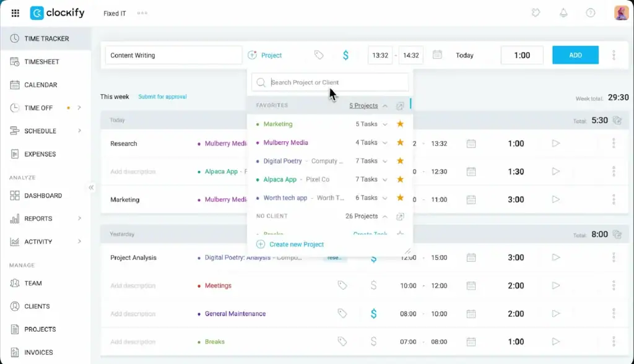Open the apps grid menu icon
Screen dimensions: 634x364
point(15,14)
